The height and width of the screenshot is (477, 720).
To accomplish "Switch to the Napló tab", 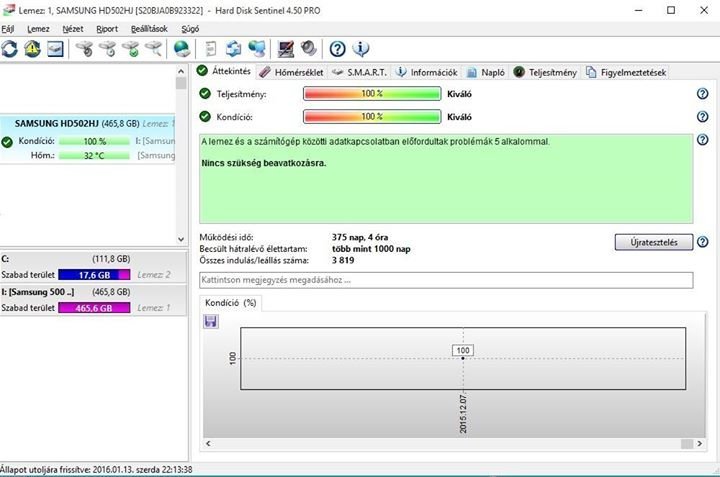I will [486, 73].
